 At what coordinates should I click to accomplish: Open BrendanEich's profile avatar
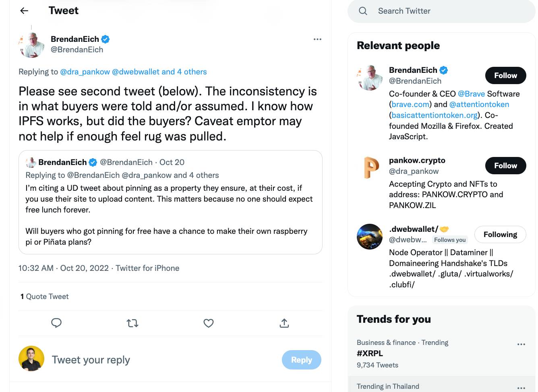pyautogui.click(x=31, y=44)
